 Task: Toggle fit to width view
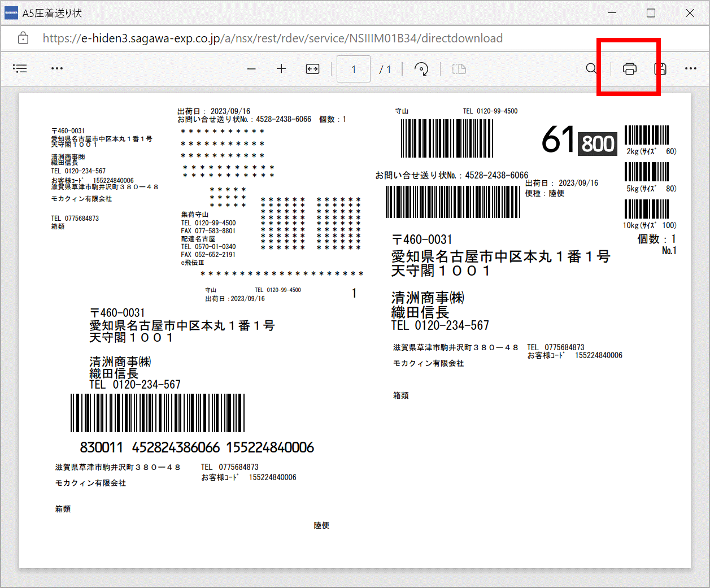312,69
